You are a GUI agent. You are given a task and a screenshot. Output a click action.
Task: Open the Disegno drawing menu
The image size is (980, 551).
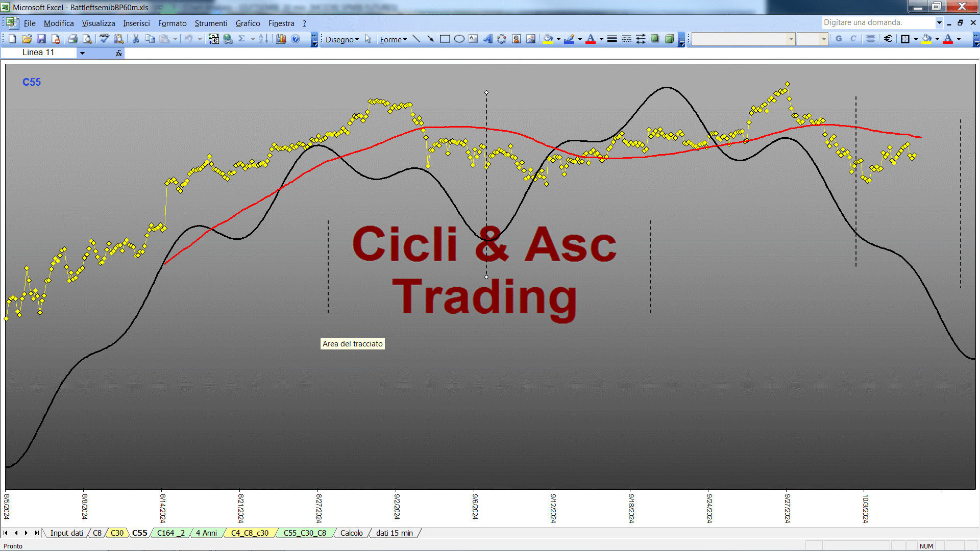coord(342,40)
